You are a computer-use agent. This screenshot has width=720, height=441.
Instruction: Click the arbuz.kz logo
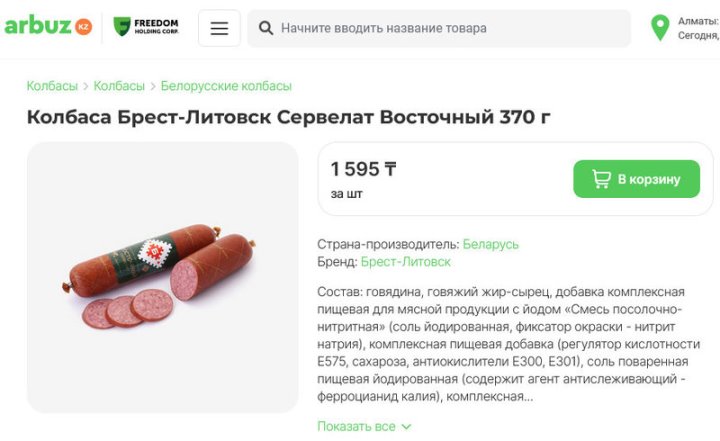tap(47, 27)
